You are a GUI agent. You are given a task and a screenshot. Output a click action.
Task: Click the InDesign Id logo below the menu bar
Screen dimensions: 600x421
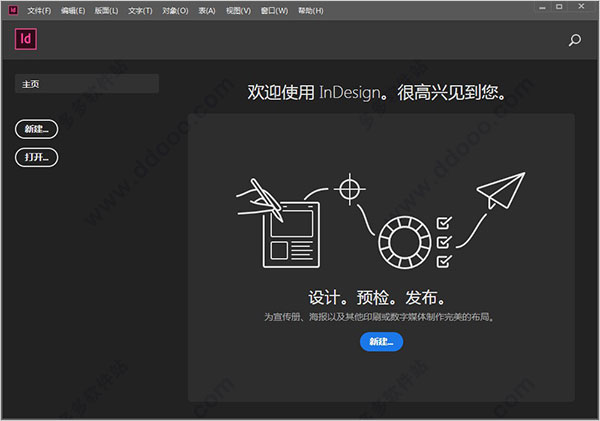tap(26, 39)
